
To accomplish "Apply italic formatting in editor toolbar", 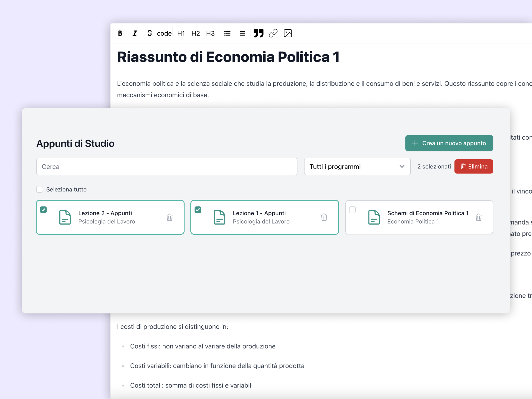I will click(135, 33).
